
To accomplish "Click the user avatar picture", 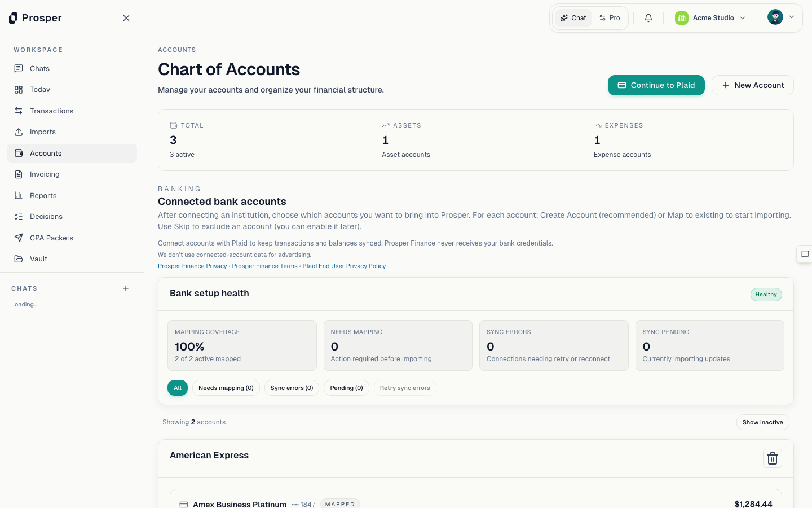I will coord(775,17).
